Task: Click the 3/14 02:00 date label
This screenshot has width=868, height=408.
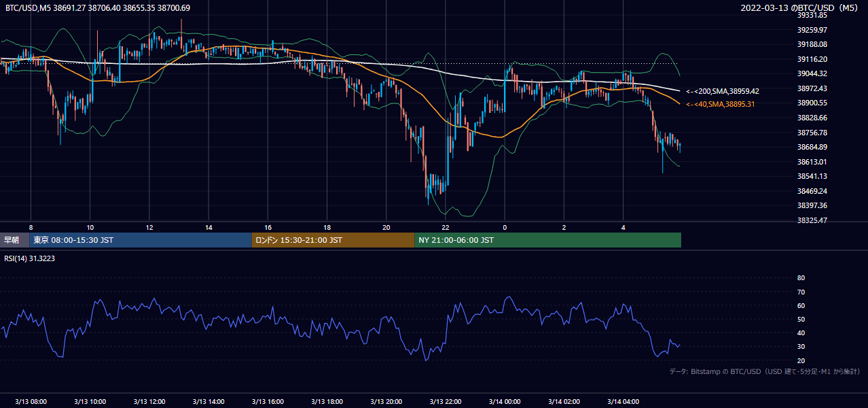Action: pyautogui.click(x=564, y=401)
